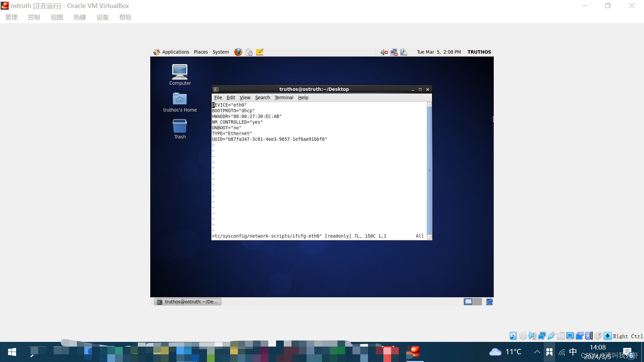
Task: Click the TRUTHOS user menu in panel
Action: (479, 52)
